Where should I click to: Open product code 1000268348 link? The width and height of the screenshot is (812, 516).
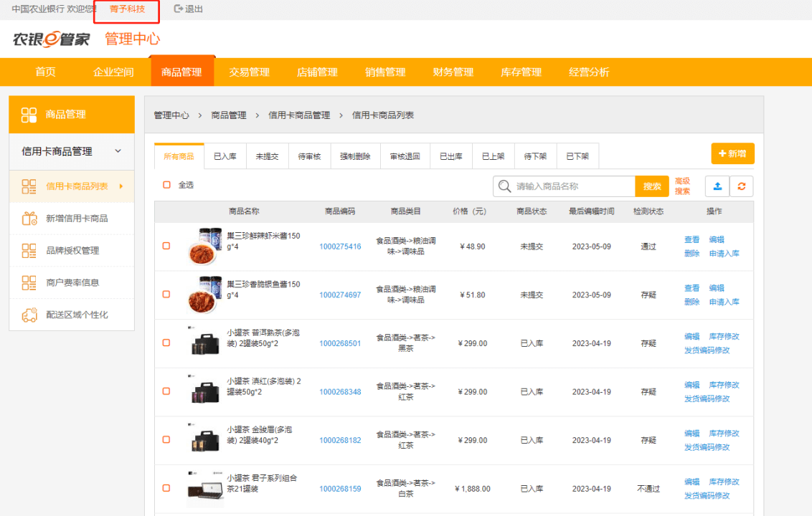point(340,392)
